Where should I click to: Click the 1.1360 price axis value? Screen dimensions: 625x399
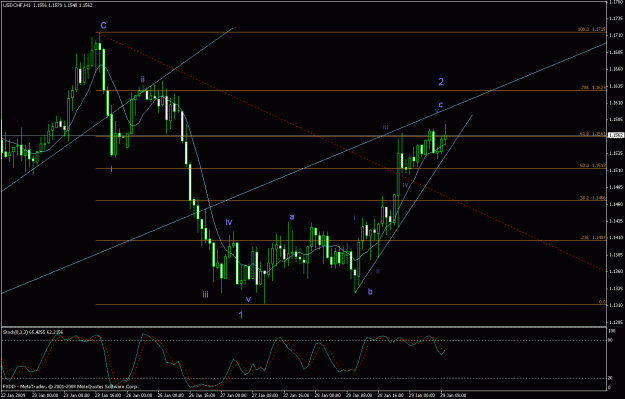(x=616, y=271)
